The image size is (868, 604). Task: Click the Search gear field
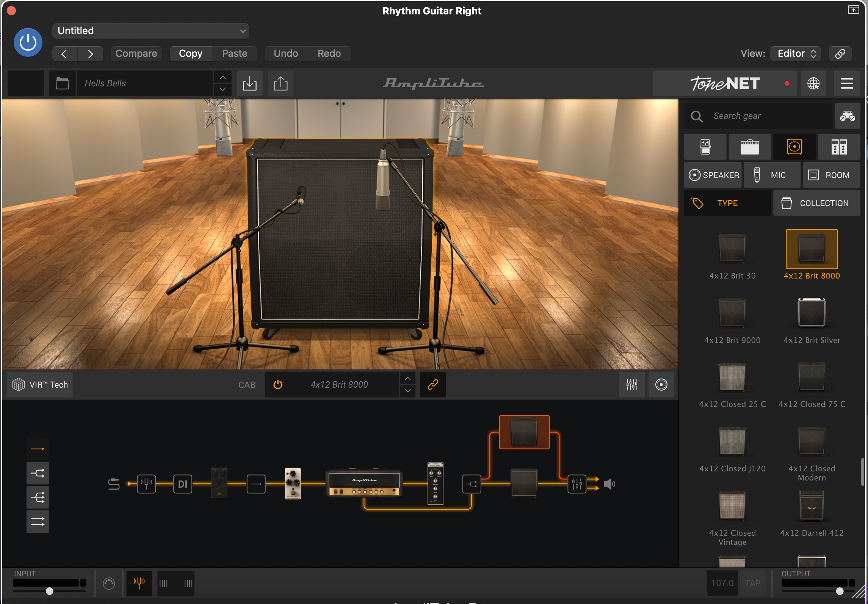[x=758, y=116]
